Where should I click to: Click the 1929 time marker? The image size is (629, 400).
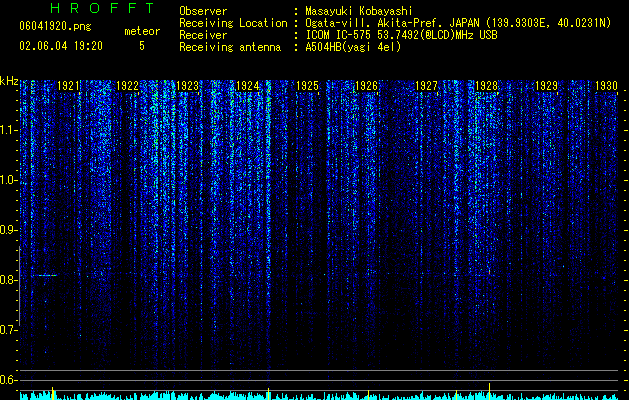(546, 85)
